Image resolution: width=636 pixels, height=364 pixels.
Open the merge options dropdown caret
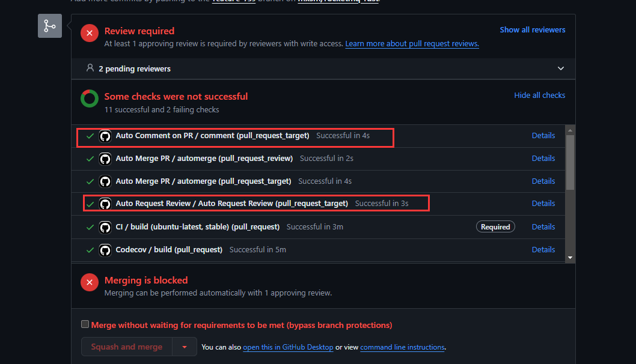185,347
